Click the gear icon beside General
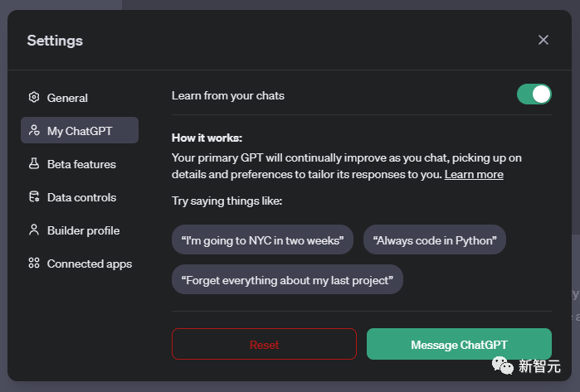Viewport: 580px width, 392px height. click(34, 98)
